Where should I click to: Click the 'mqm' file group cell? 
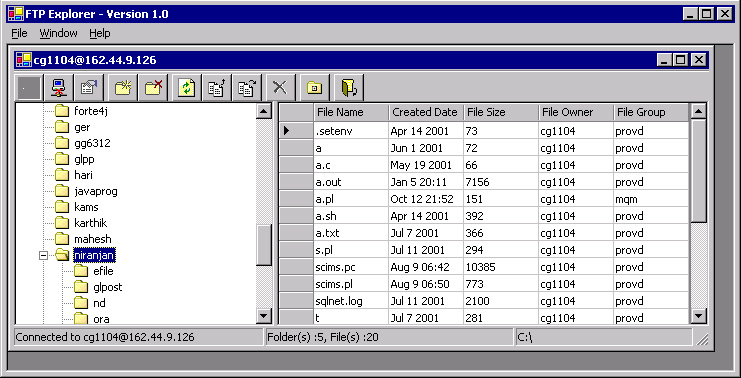[x=651, y=199]
